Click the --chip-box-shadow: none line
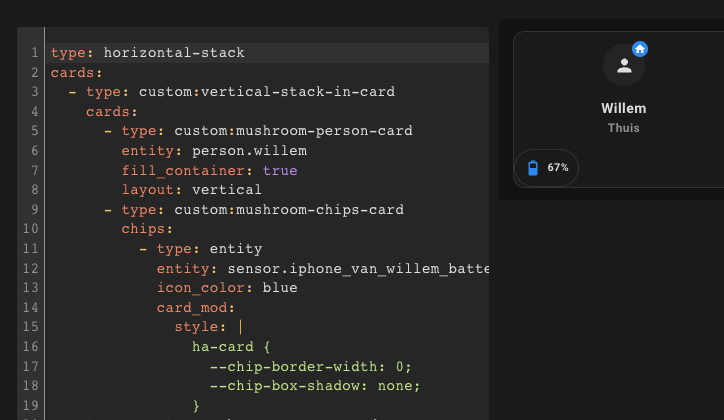 coord(315,385)
